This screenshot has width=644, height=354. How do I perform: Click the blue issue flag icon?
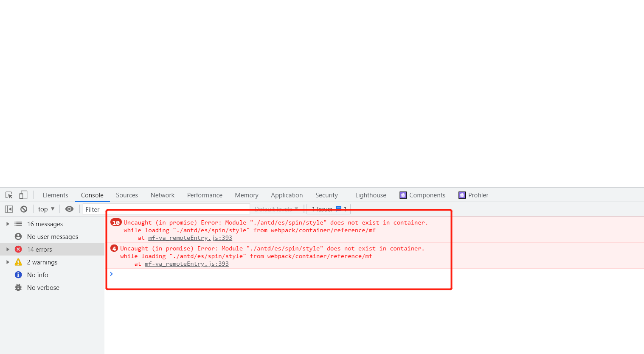click(x=338, y=209)
